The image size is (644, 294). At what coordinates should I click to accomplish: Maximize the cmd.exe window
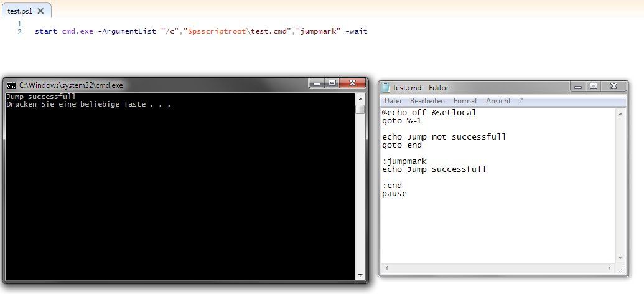[332, 83]
